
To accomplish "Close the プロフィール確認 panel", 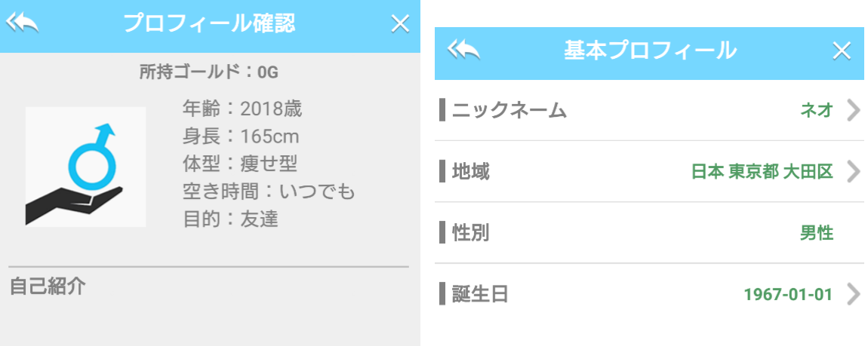I will coord(399,24).
